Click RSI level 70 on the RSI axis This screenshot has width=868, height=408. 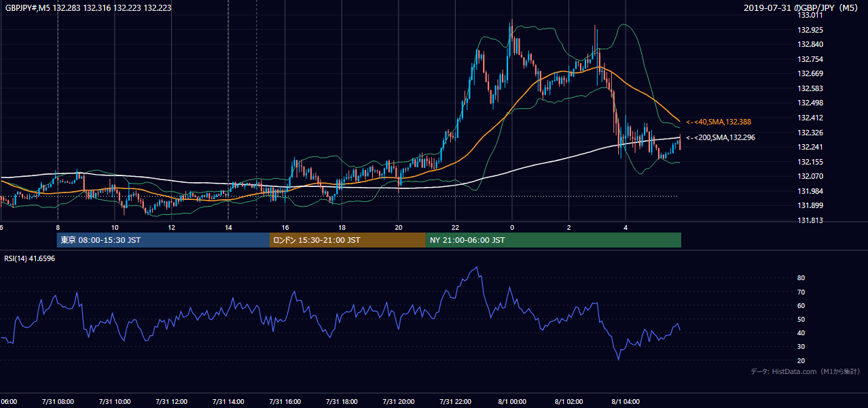[801, 292]
